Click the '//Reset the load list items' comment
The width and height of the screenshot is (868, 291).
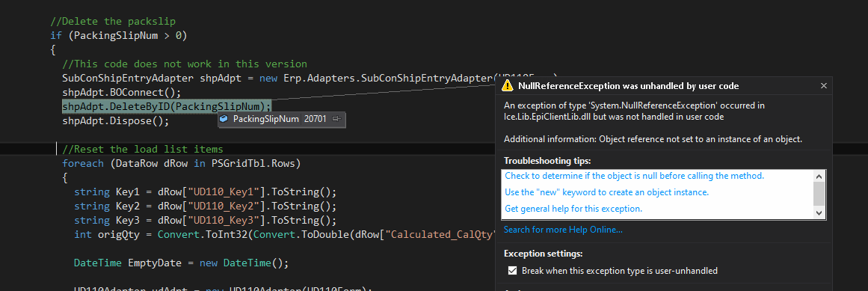pyautogui.click(x=142, y=149)
